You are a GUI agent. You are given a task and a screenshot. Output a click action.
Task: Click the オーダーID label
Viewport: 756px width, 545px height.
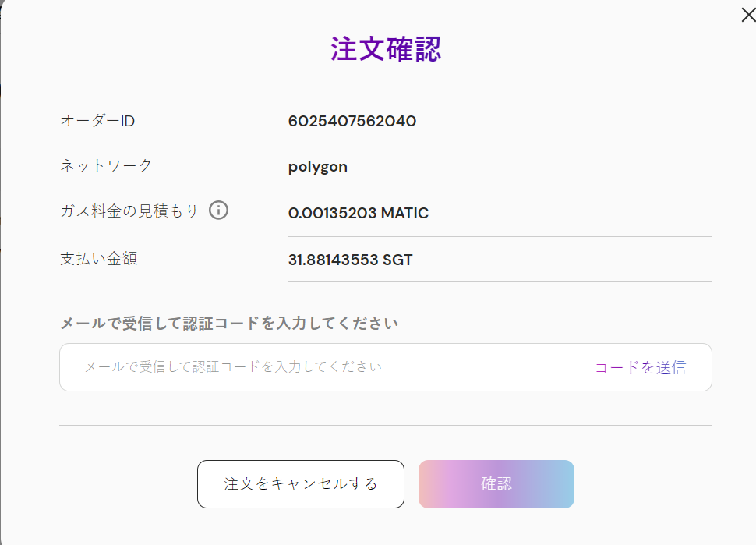pyautogui.click(x=97, y=121)
